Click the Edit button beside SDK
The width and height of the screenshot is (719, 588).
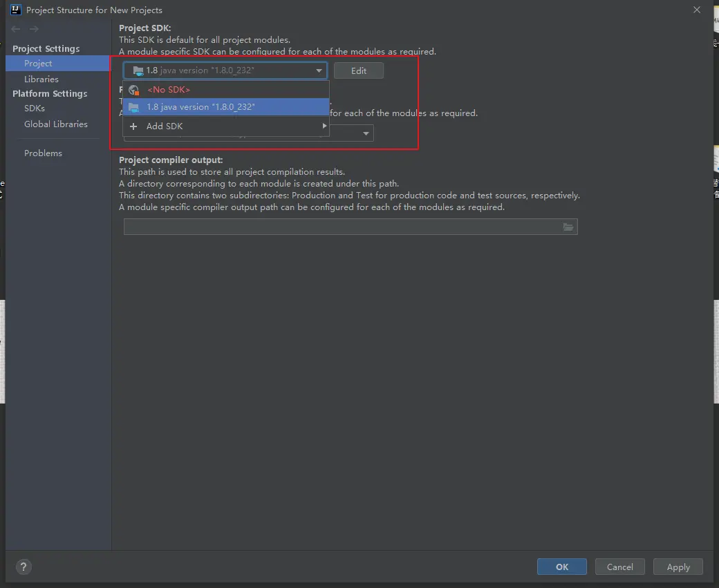pyautogui.click(x=359, y=70)
